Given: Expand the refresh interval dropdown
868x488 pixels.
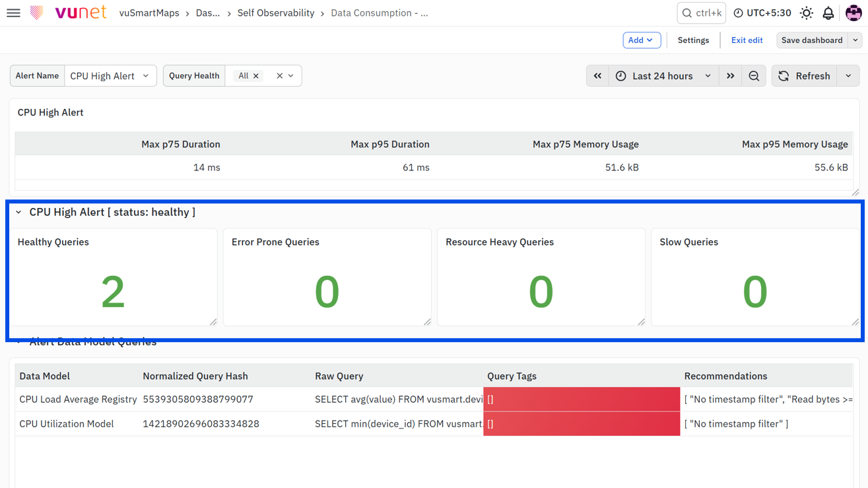Looking at the screenshot, I should click(848, 76).
